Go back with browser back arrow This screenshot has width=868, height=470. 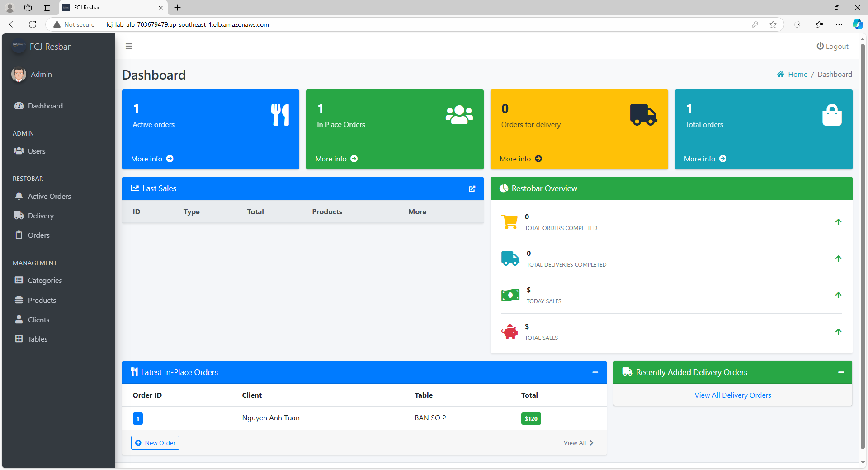[x=13, y=24]
